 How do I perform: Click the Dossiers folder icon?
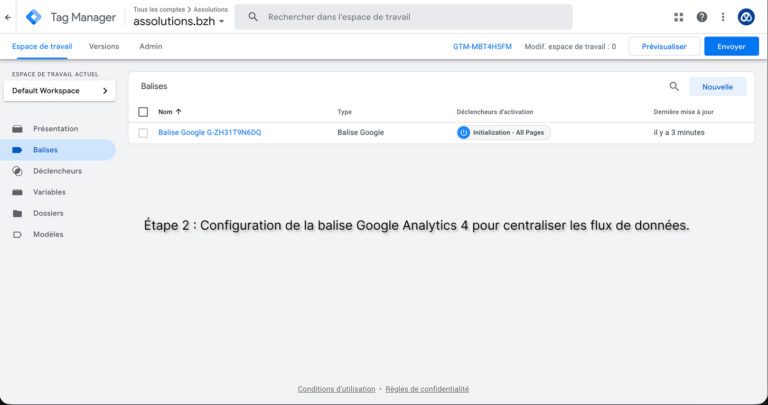(x=17, y=213)
